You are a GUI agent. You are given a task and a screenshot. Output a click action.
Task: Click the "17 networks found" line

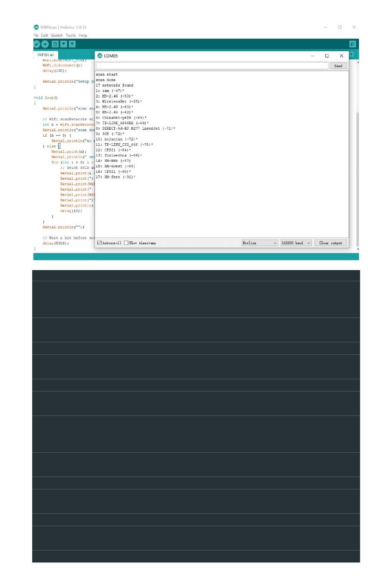tap(114, 85)
